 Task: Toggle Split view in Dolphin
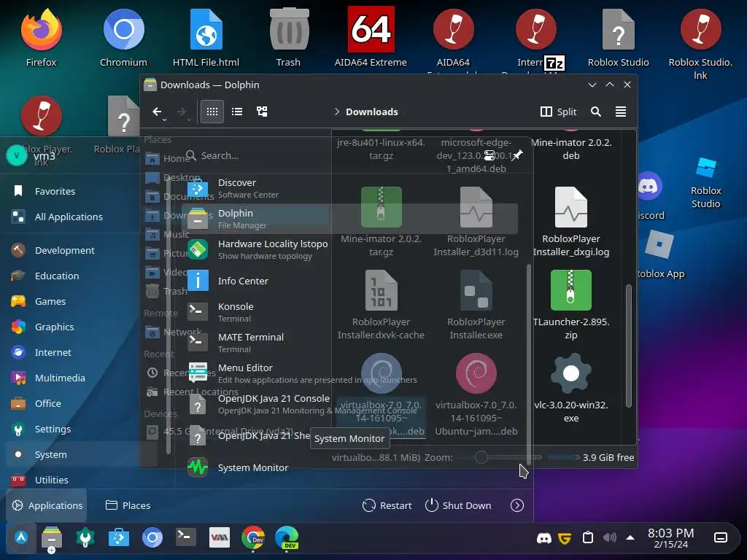pos(558,112)
